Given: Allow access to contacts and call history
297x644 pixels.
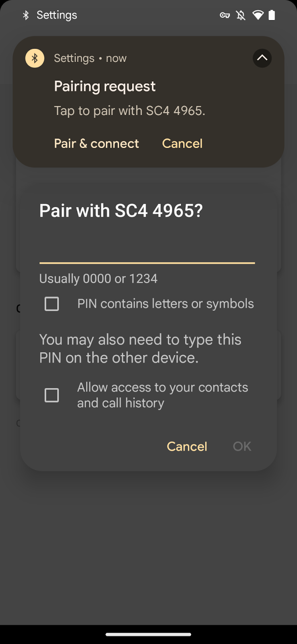Looking at the screenshot, I should (x=52, y=395).
